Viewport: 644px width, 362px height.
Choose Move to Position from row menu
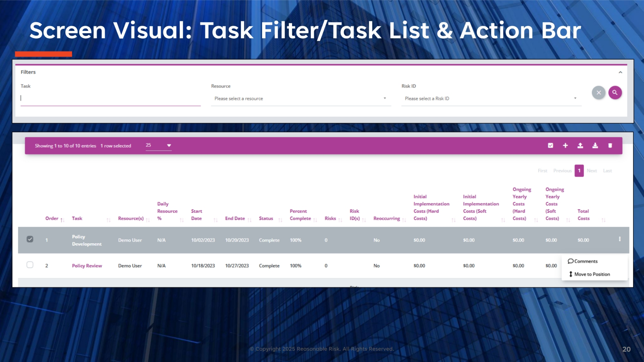(x=589, y=274)
